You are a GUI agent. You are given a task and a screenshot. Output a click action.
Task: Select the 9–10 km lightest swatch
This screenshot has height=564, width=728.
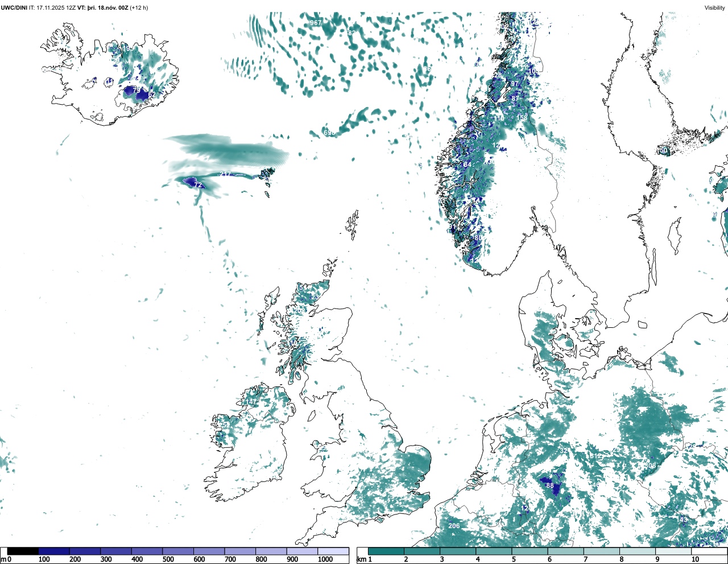click(673, 551)
